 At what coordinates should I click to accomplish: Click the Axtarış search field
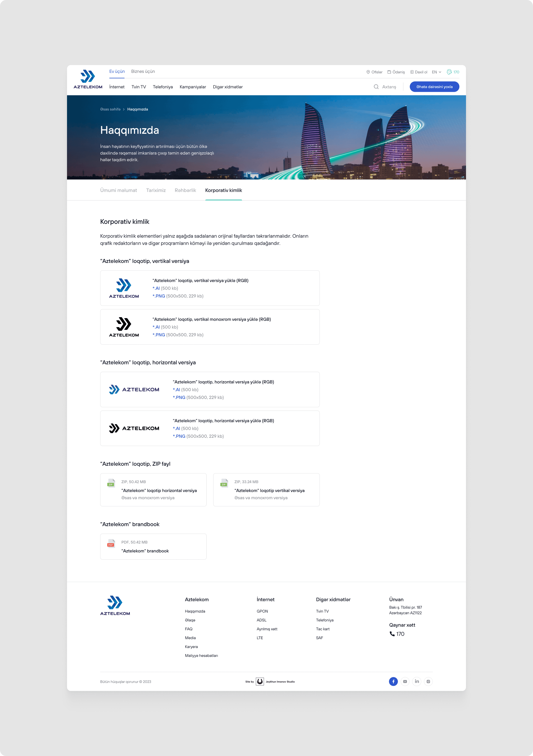[385, 87]
